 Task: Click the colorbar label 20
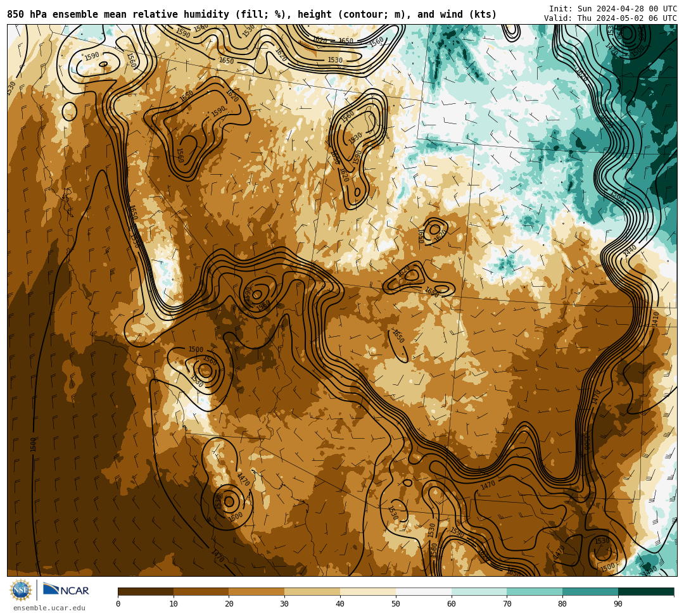pos(229,604)
